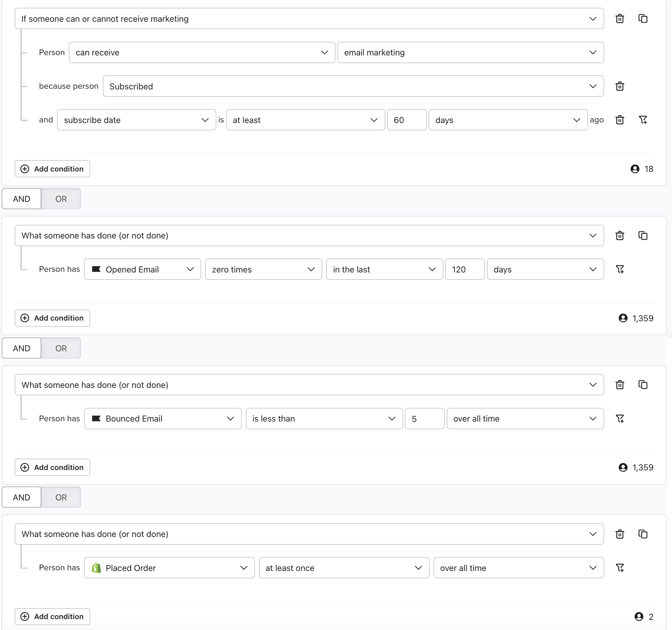
Task: Open the 'can receive' dropdown
Action: point(202,52)
